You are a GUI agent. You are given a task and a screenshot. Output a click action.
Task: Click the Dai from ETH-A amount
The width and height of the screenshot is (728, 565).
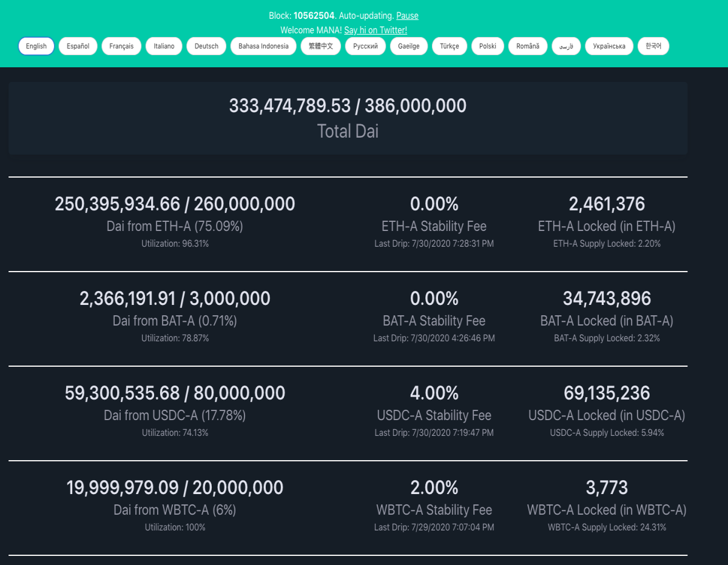[175, 204]
